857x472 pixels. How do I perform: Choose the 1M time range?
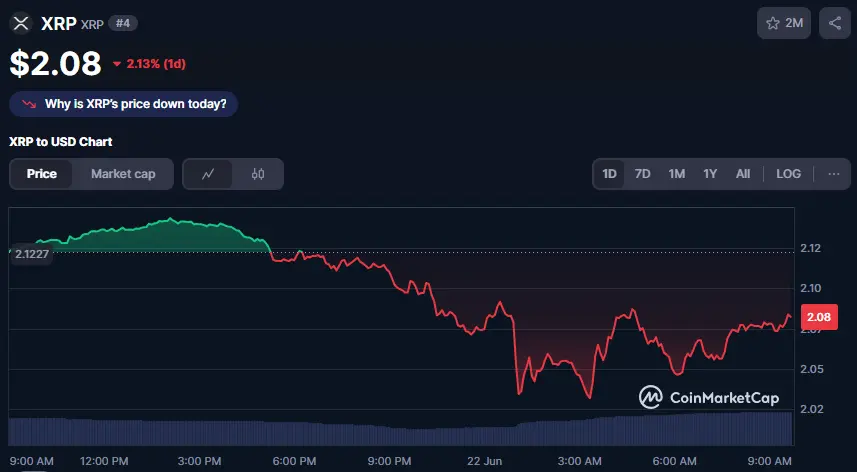[x=677, y=174]
